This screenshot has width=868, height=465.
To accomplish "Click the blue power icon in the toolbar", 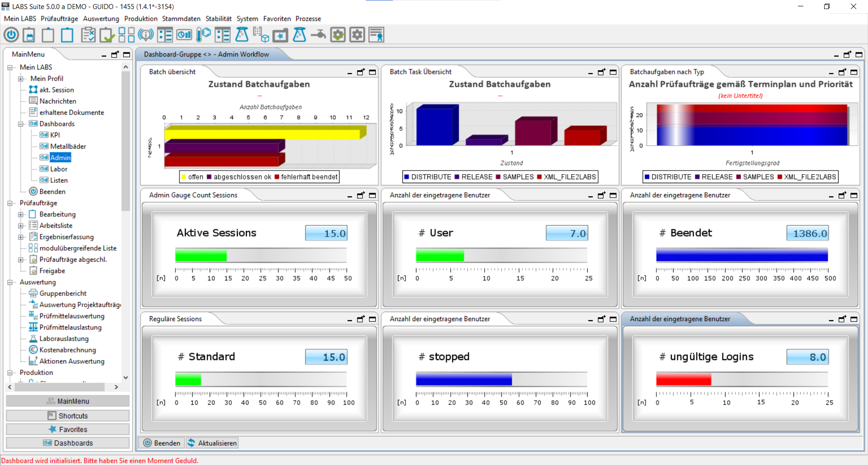I will click(11, 35).
